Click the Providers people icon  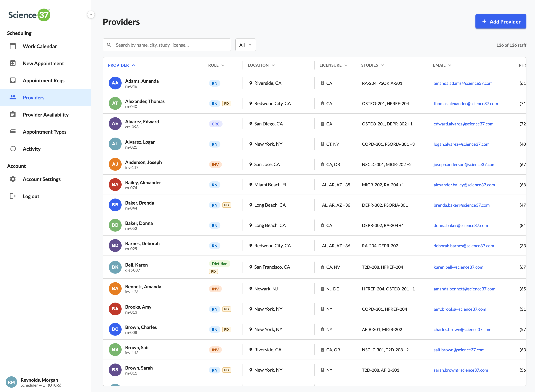(13, 97)
